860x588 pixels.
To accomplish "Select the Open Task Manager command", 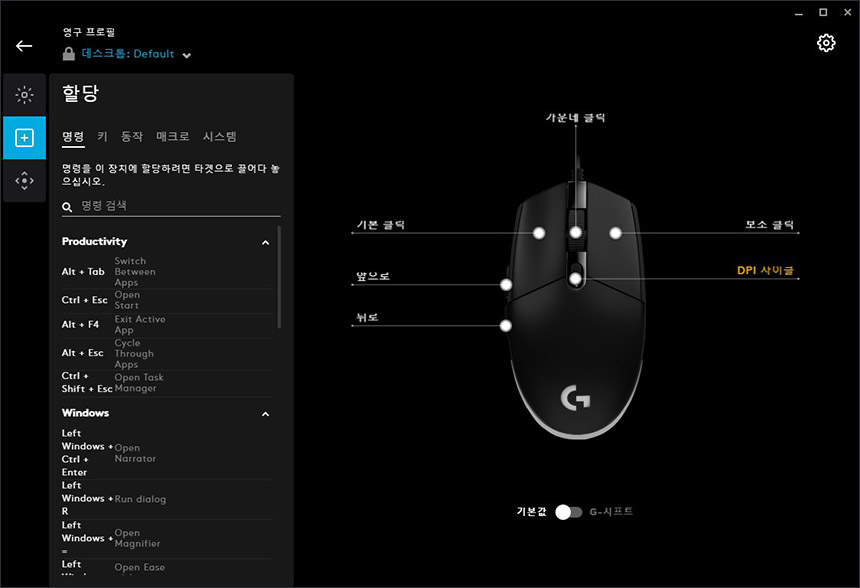I will [x=167, y=383].
